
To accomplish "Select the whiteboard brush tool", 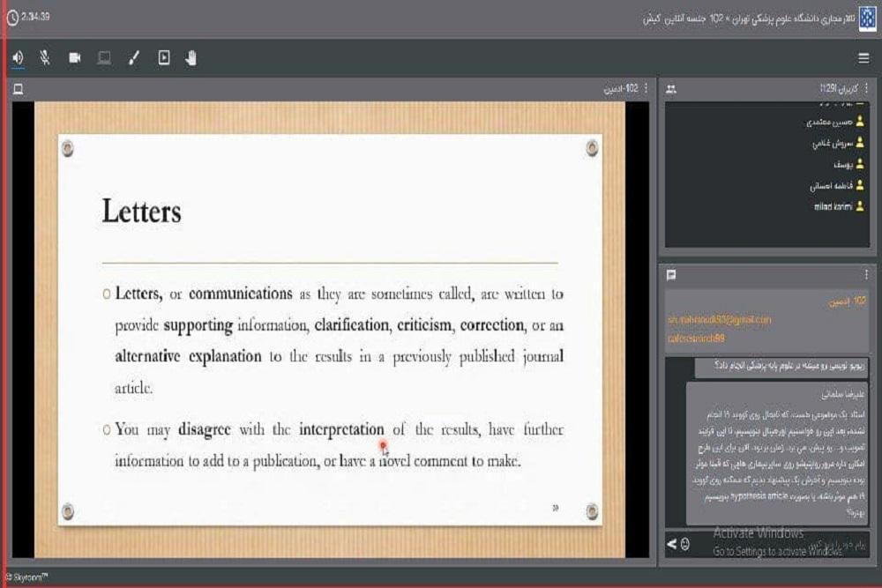I will click(134, 58).
